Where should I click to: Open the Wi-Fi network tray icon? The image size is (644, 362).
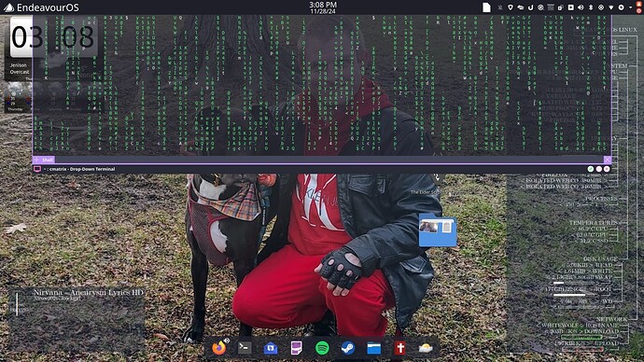pos(611,7)
